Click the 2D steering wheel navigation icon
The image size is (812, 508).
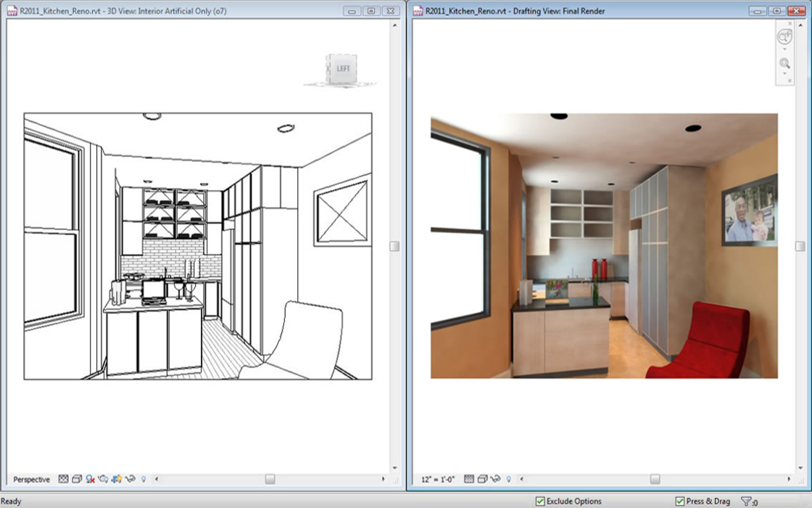point(784,37)
